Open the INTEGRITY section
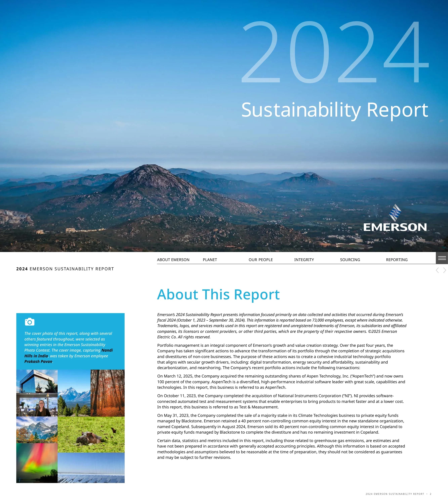Screen dimensions: 448x504 click(x=304, y=260)
